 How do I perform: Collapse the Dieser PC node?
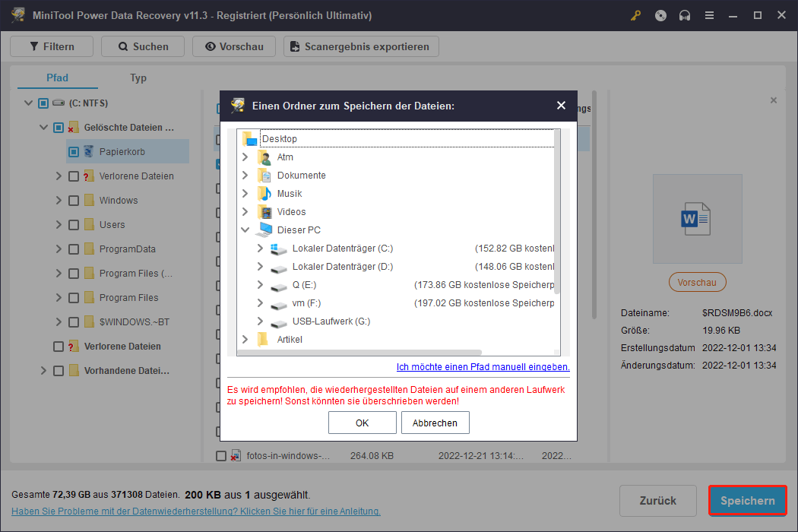(x=245, y=230)
